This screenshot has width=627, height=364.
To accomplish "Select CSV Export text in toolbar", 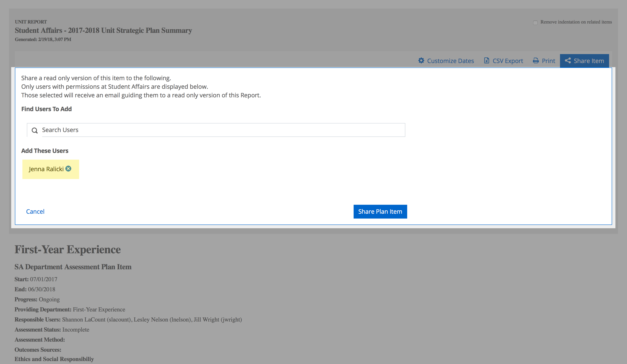I will click(x=508, y=61).
